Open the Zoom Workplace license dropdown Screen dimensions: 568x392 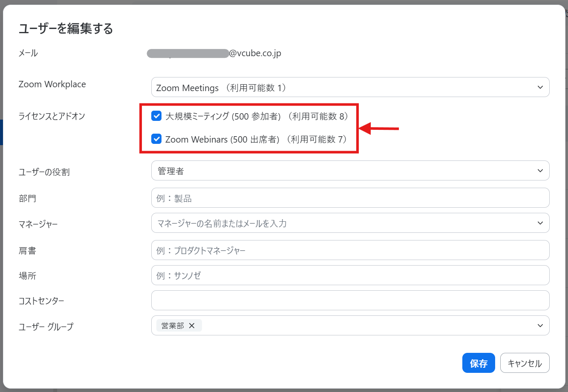tap(350, 87)
